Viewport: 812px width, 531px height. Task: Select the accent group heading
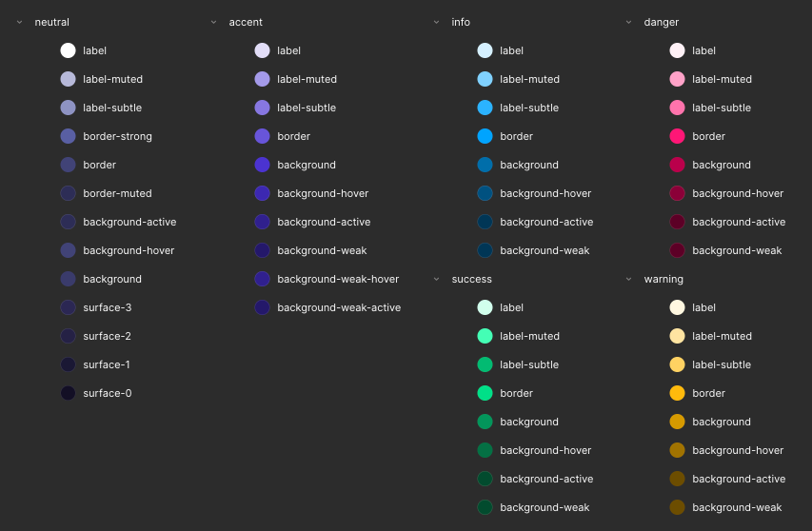pyautogui.click(x=246, y=22)
